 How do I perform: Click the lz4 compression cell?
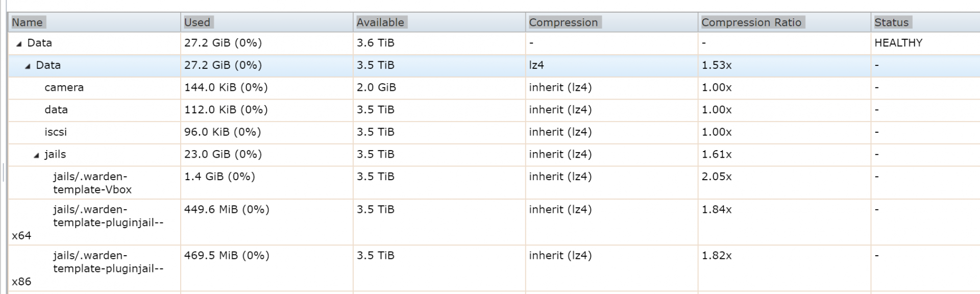536,65
